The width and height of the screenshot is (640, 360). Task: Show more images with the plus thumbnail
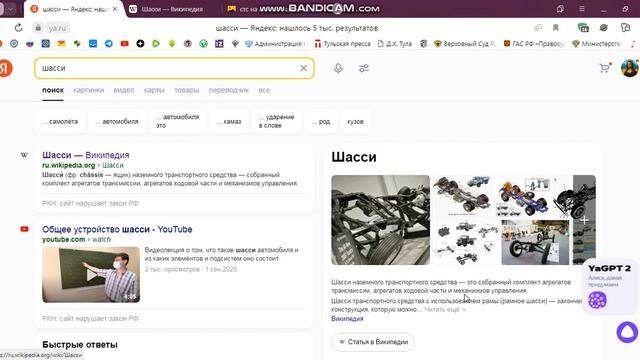click(584, 220)
